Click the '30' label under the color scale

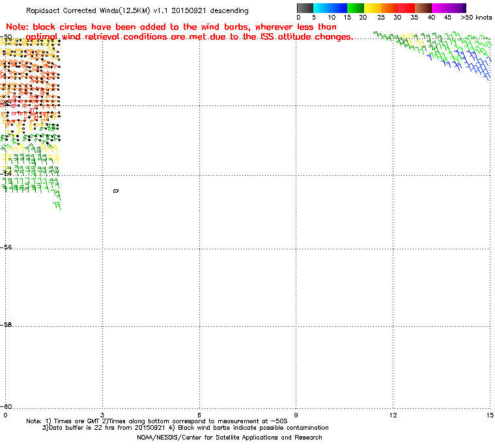tap(397, 18)
